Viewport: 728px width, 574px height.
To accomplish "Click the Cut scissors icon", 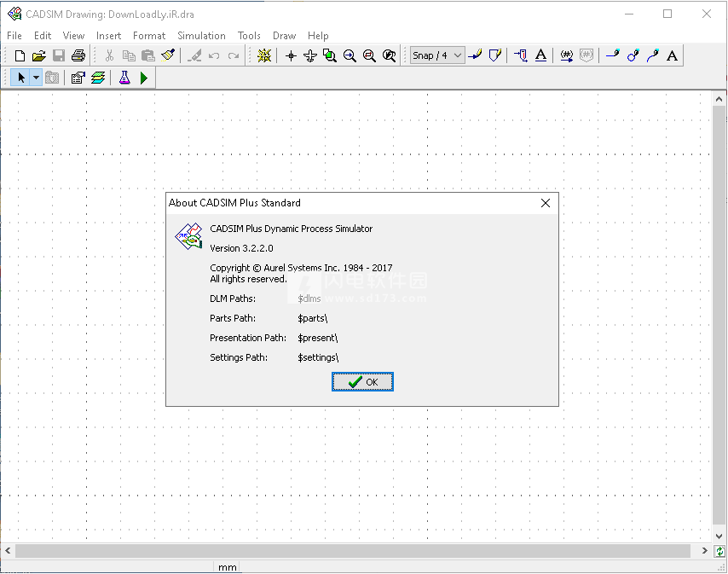I will pyautogui.click(x=110, y=55).
